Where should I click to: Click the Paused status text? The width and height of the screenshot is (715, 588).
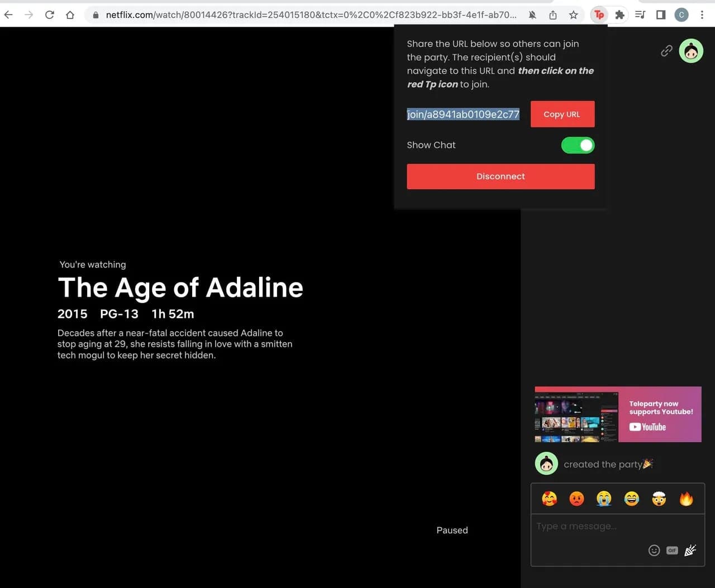[452, 530]
